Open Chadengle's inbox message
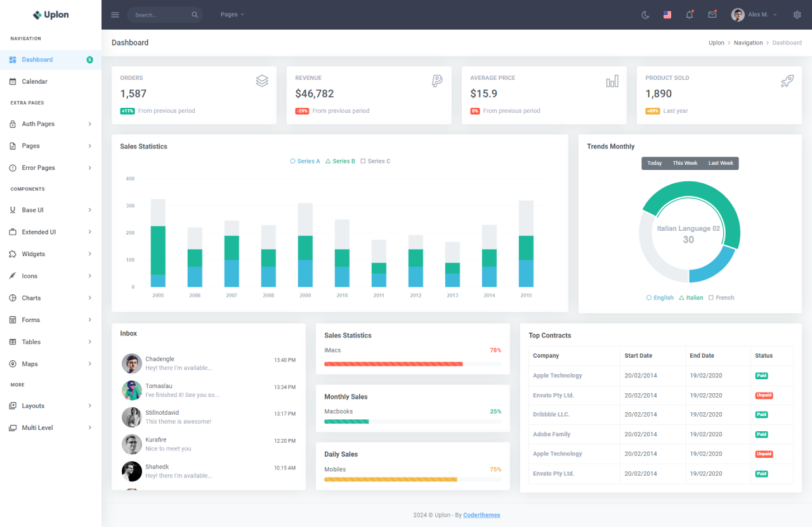812x527 pixels. click(209, 363)
